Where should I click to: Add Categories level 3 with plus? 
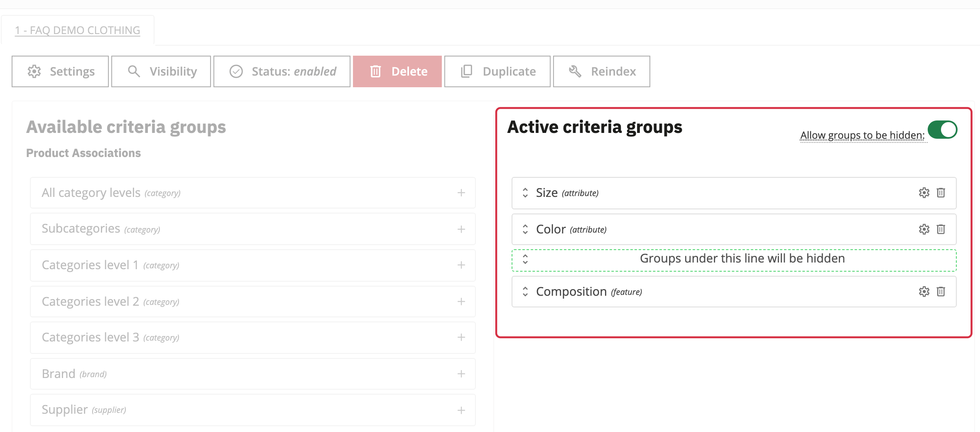pos(461,337)
